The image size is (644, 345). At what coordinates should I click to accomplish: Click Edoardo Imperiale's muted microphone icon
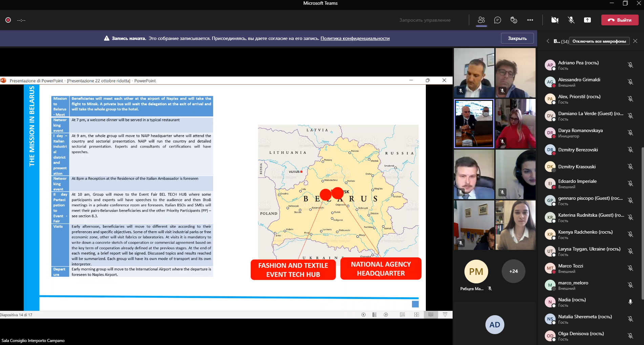click(630, 184)
